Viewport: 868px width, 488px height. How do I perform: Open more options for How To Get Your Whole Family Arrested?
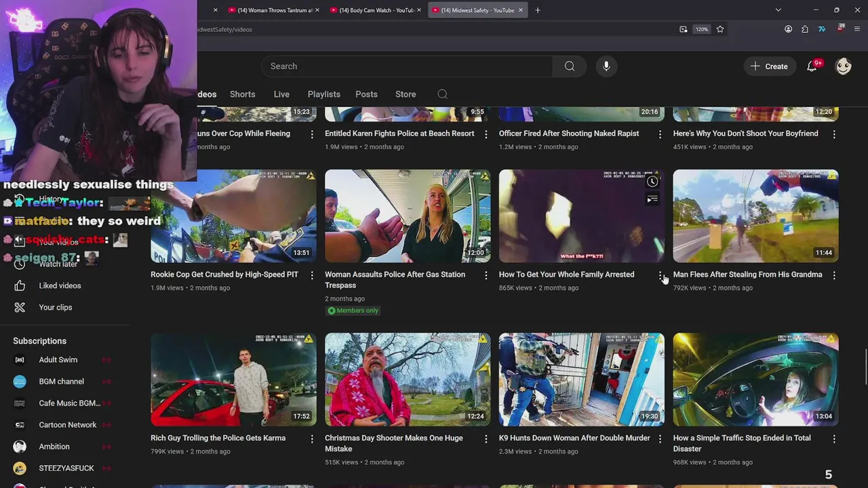tap(660, 275)
